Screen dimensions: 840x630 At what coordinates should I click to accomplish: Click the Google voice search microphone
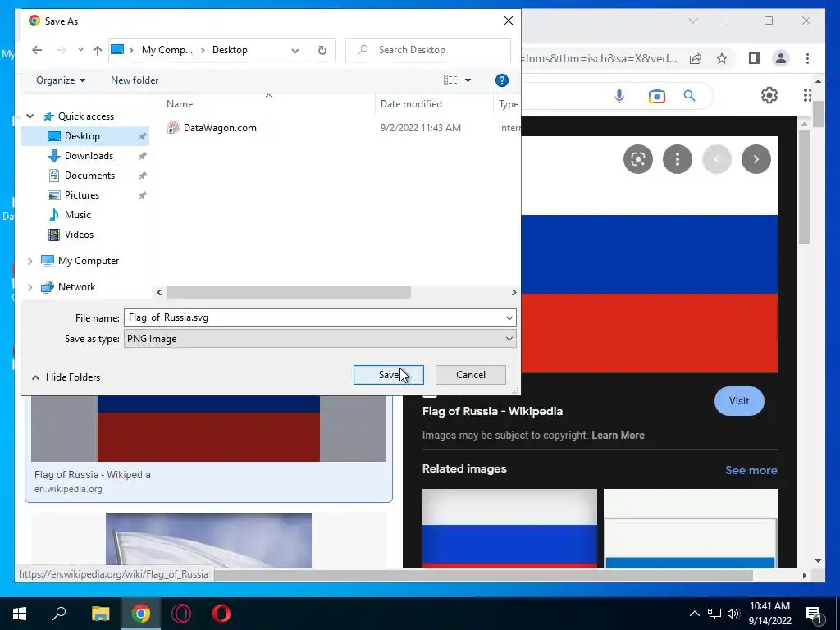coord(619,96)
